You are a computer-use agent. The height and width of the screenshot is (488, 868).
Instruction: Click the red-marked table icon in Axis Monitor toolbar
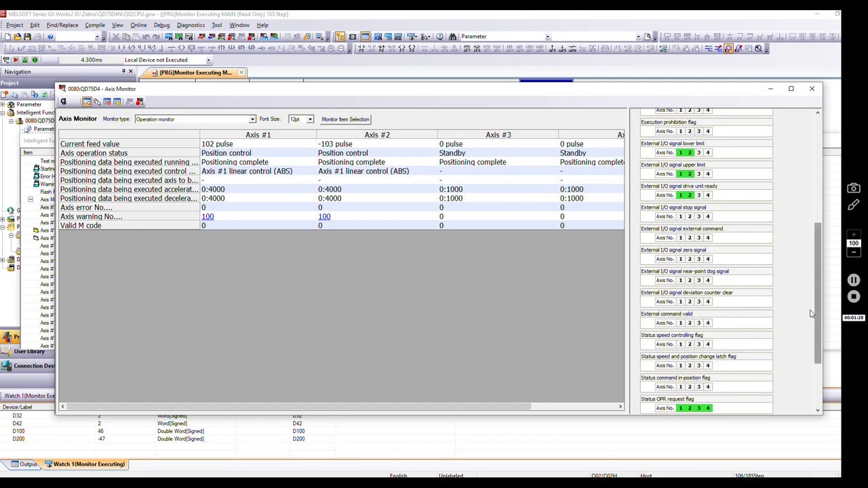pos(107,102)
